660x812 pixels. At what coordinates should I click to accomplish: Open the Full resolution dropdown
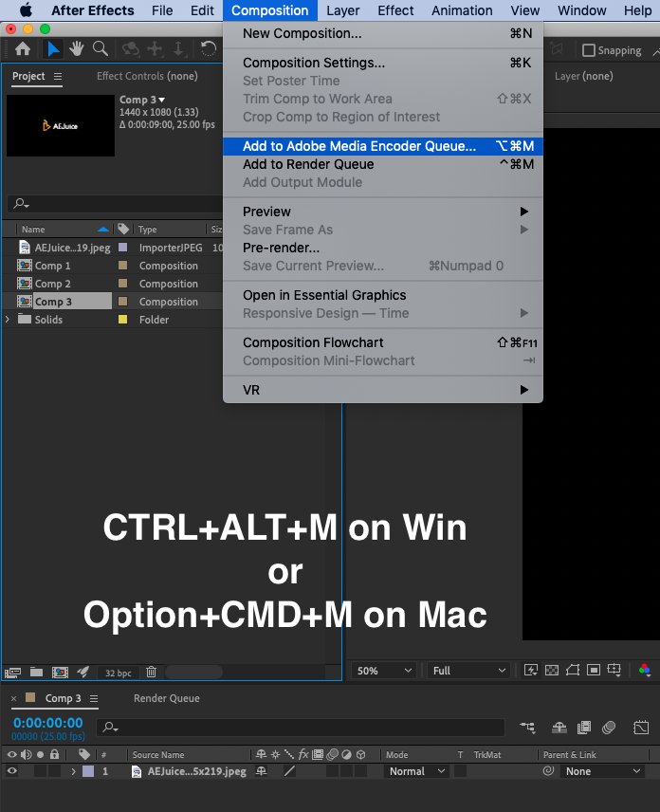[468, 671]
